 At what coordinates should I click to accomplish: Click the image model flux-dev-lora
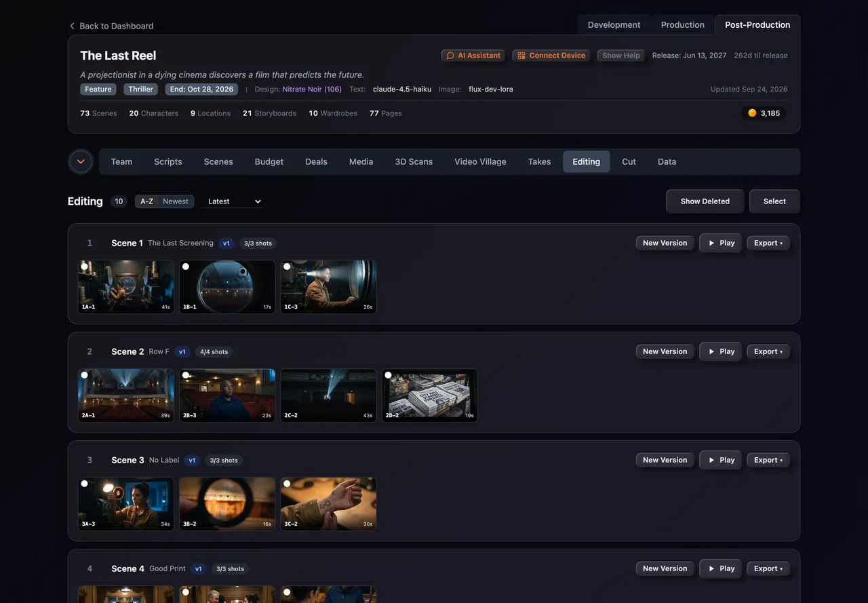[491, 90]
